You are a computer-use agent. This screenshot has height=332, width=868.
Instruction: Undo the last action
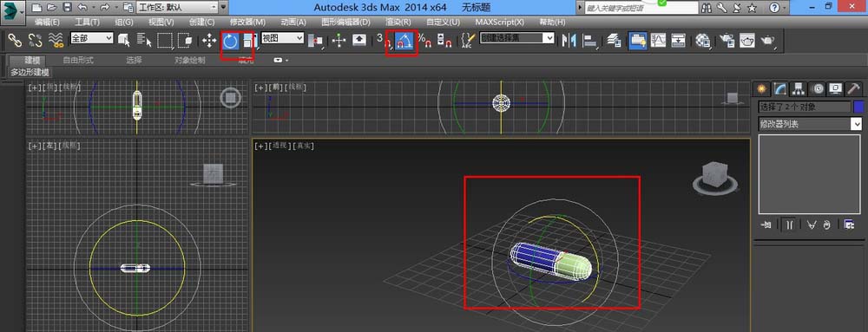(x=82, y=8)
